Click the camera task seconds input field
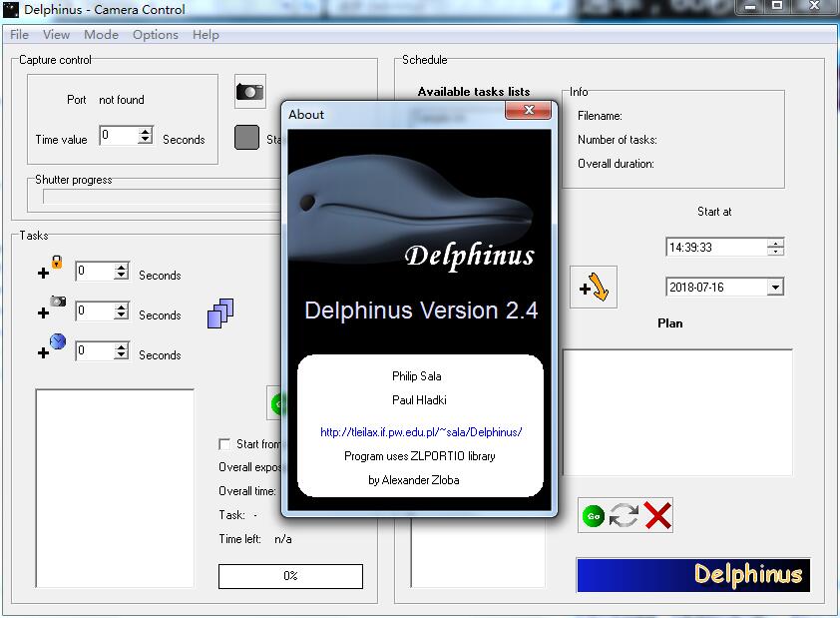This screenshot has width=840, height=618. (95, 310)
